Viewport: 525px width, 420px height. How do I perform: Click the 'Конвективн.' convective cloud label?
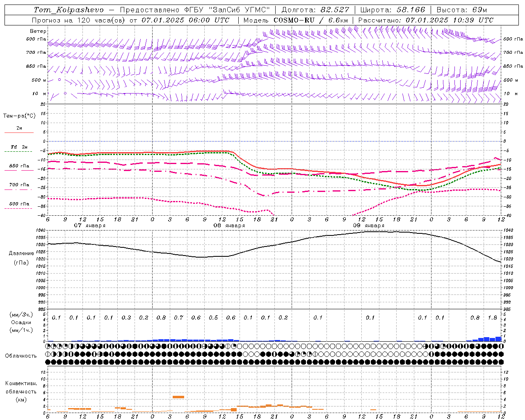[x=21, y=383]
